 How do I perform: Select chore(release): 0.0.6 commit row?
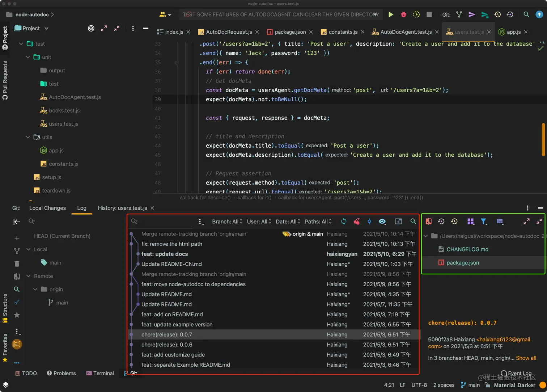pos(274,345)
